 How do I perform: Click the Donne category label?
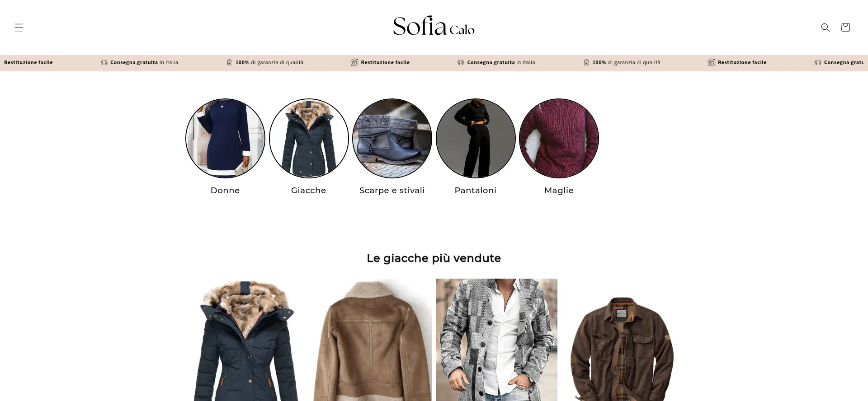point(225,191)
